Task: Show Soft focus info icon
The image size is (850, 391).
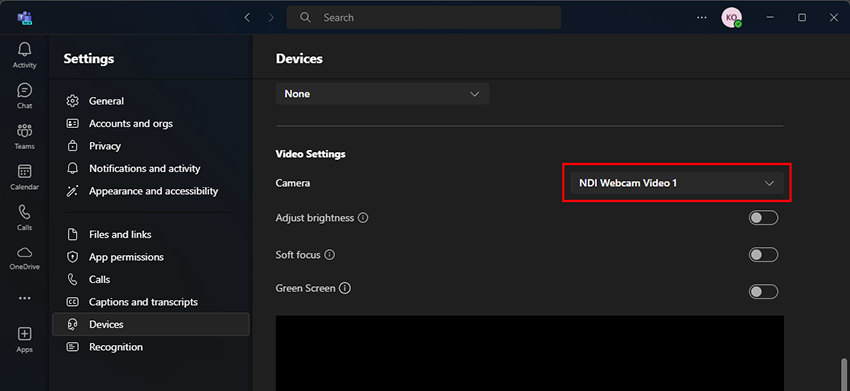Action: point(330,254)
